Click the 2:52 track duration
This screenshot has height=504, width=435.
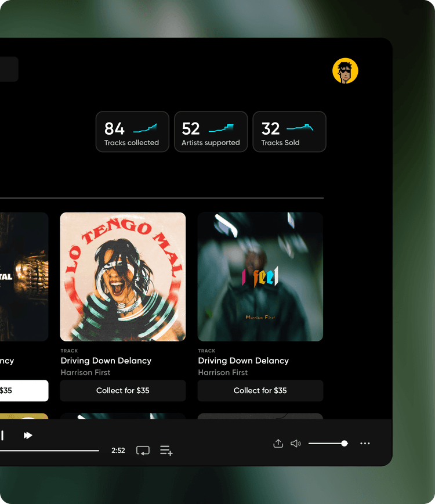coord(118,451)
